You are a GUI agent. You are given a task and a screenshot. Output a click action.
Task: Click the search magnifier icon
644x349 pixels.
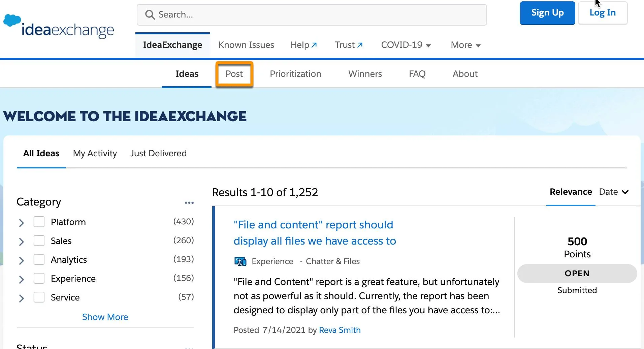point(150,15)
